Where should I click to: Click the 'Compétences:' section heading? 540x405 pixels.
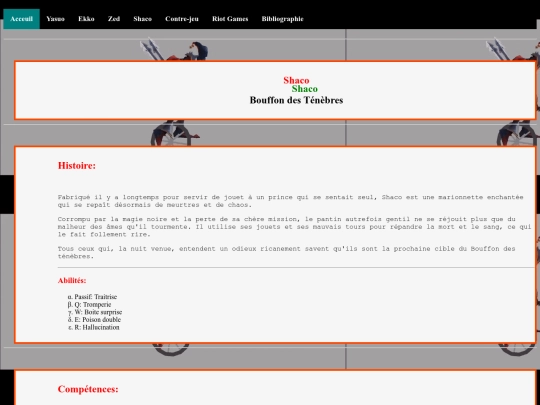tap(88, 389)
